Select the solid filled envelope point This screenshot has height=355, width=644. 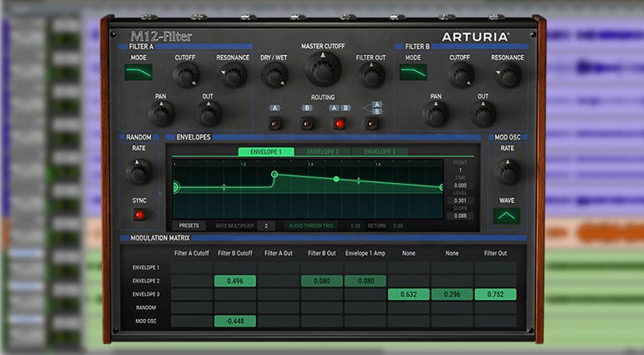click(x=336, y=179)
